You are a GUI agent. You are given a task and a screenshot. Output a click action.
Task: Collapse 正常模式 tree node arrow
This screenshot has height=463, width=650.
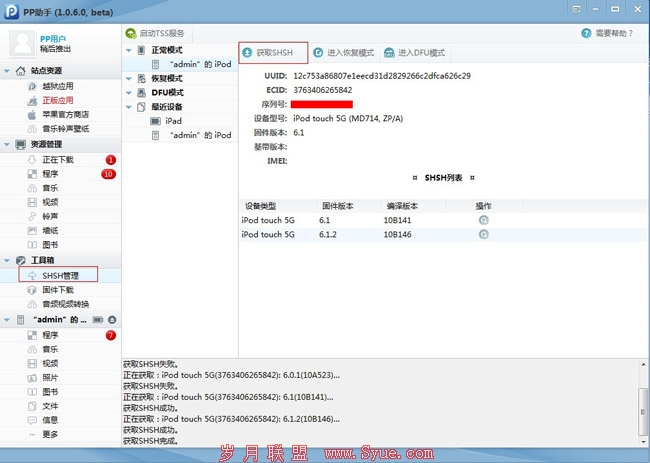129,51
